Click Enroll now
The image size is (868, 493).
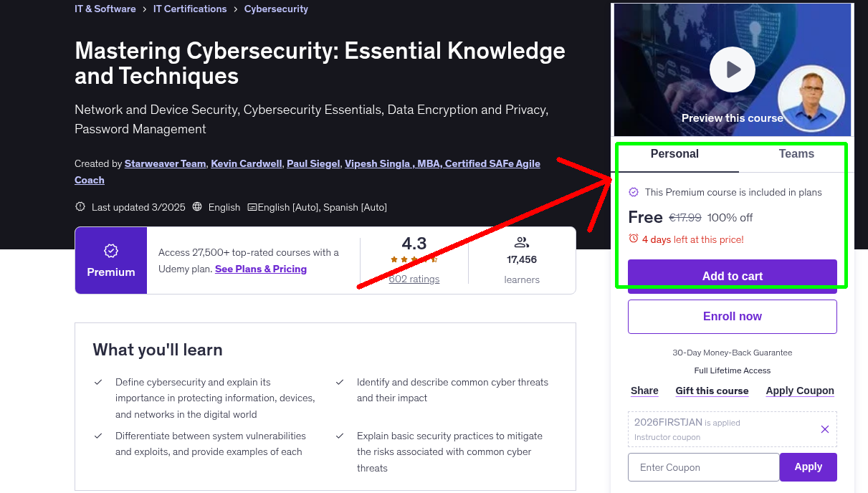tap(732, 316)
